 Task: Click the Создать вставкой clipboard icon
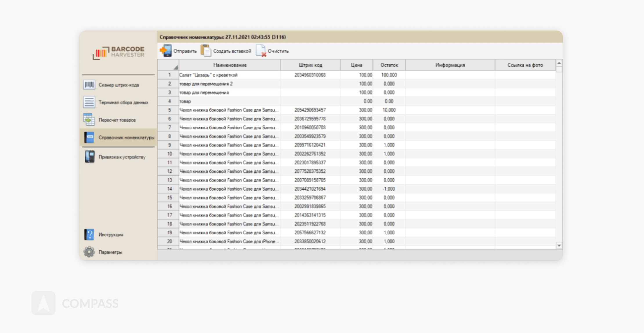pyautogui.click(x=206, y=51)
